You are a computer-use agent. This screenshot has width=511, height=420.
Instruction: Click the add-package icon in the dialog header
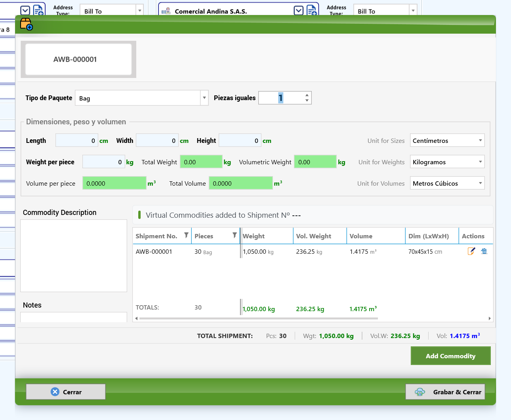(26, 24)
